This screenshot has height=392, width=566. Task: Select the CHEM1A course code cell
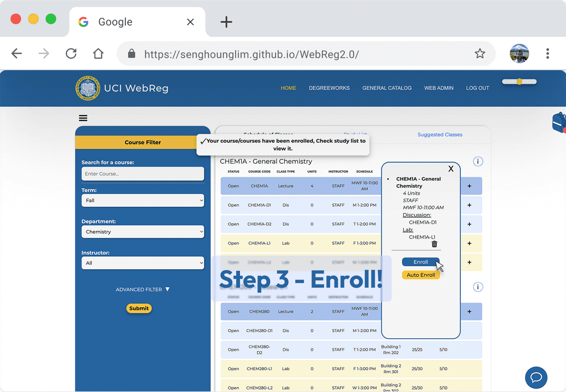(x=260, y=186)
